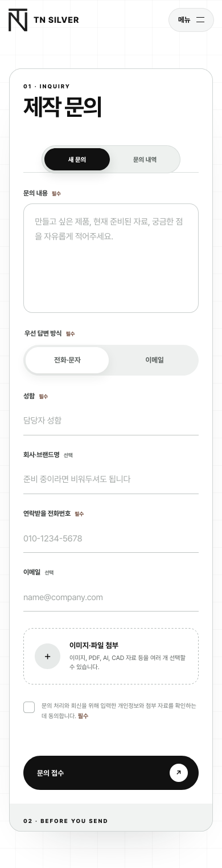Check the personal information consent checkbox
The image size is (222, 868).
29,707
